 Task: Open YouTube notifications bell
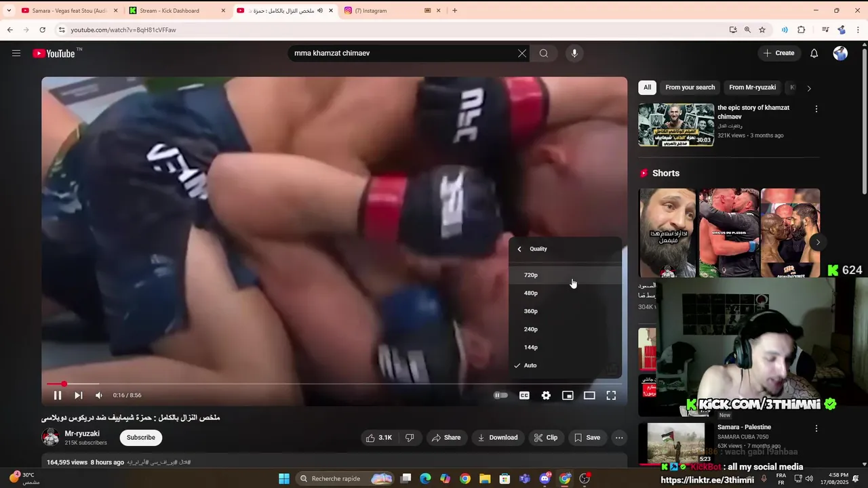[x=814, y=53]
